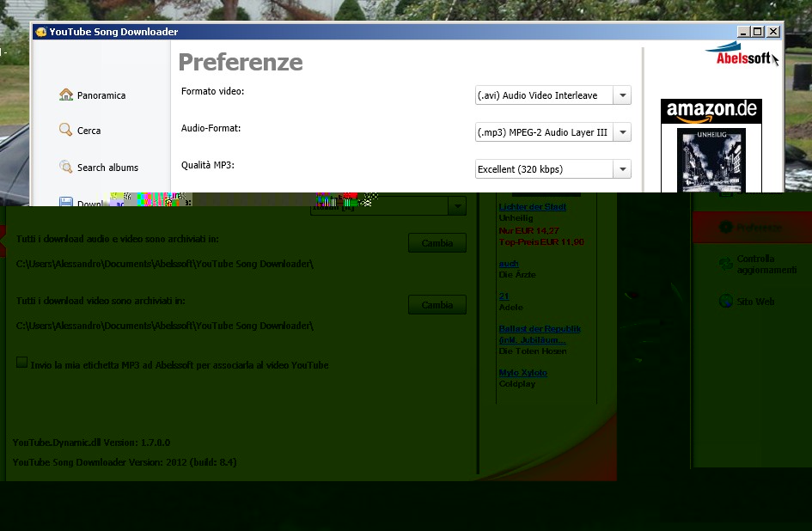Image resolution: width=812 pixels, height=531 pixels.
Task: Open Panoramica via its house icon
Action: point(66,95)
